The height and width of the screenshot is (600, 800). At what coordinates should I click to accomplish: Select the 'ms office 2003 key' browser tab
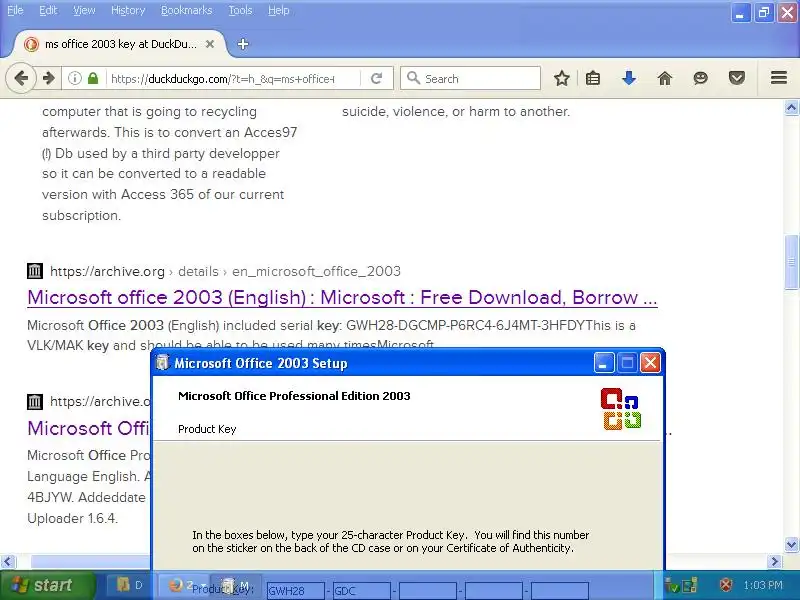119,44
